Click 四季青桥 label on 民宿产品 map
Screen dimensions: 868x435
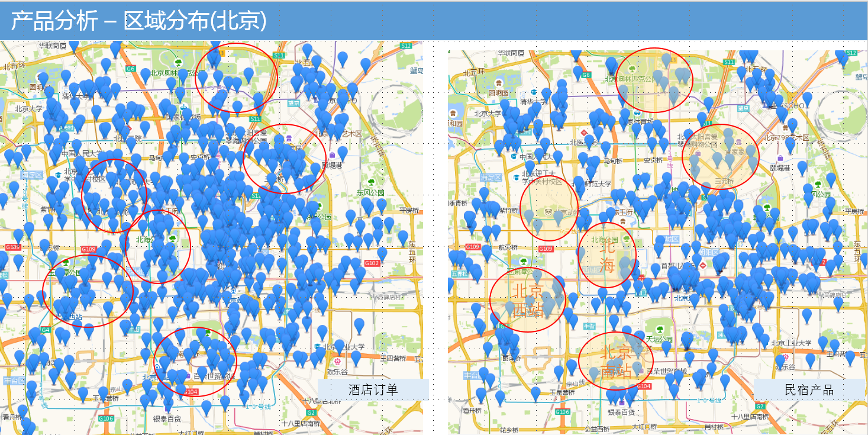(x=458, y=203)
